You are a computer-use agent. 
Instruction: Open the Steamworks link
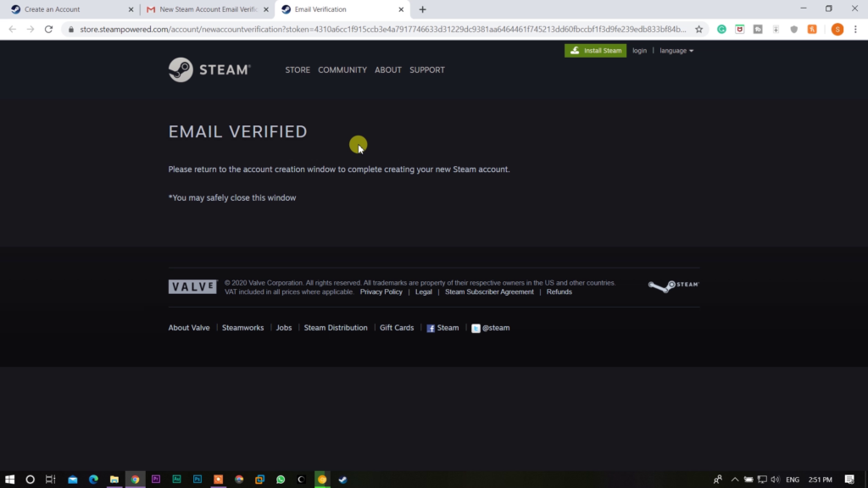pos(242,328)
